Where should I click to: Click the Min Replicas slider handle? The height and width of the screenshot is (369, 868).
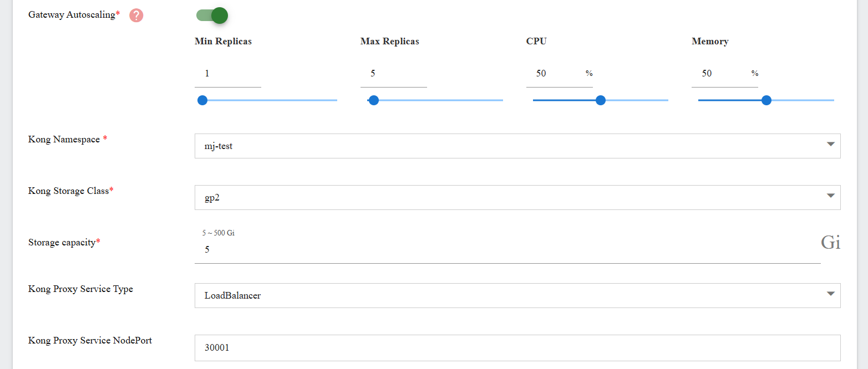(202, 100)
